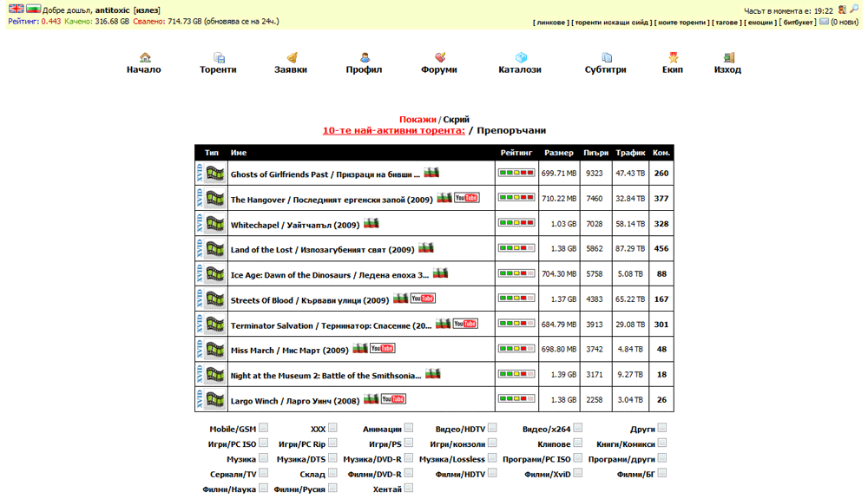Go to the Форуми section
Image resolution: width=868 pixels, height=499 pixels.
[439, 69]
